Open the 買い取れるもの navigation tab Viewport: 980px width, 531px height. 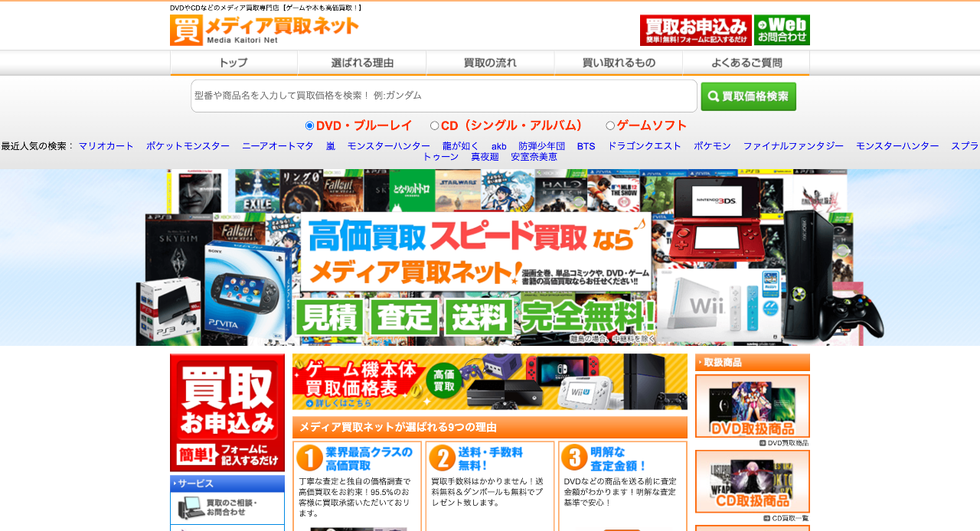[619, 63]
